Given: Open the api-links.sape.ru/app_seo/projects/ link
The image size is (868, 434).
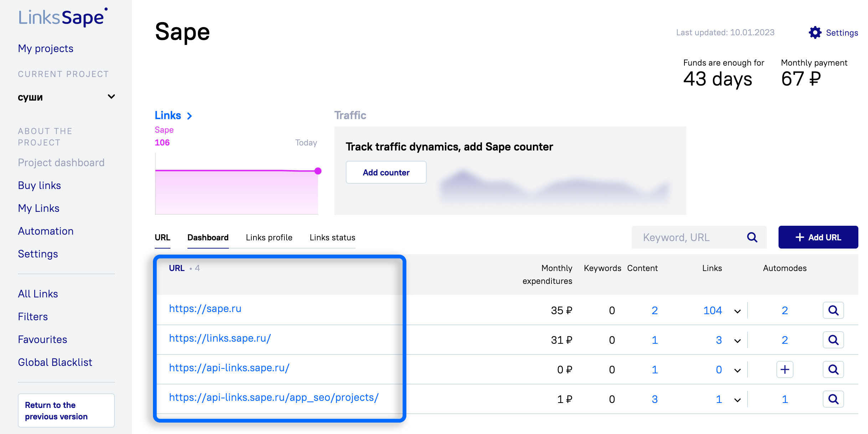Looking at the screenshot, I should 274,397.
